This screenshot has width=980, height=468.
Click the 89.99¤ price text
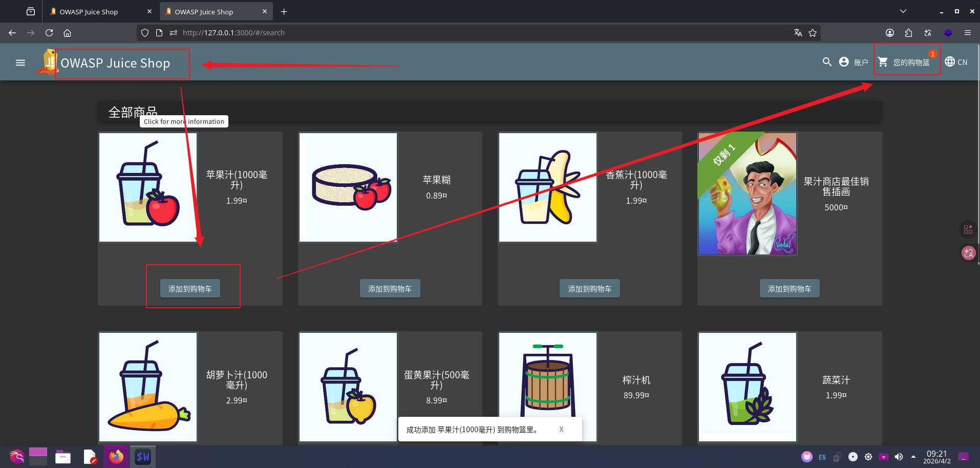pyautogui.click(x=636, y=395)
